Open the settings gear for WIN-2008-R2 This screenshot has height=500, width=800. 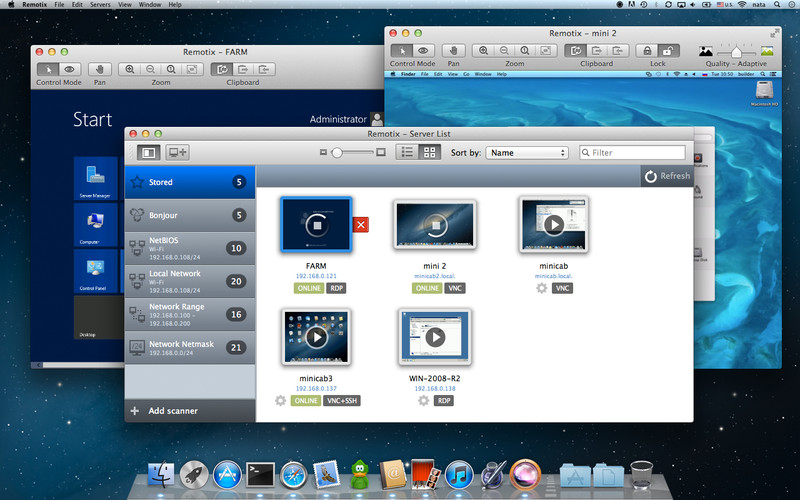pos(423,401)
